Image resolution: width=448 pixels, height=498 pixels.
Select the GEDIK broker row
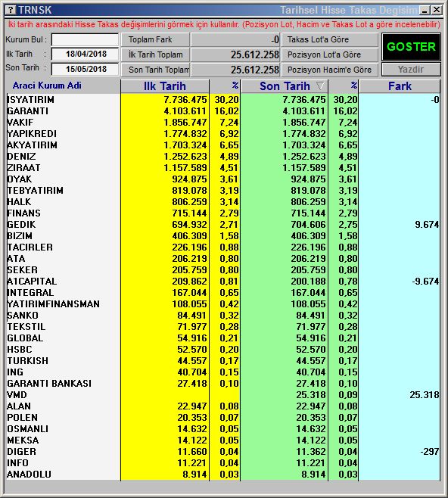click(x=223, y=225)
